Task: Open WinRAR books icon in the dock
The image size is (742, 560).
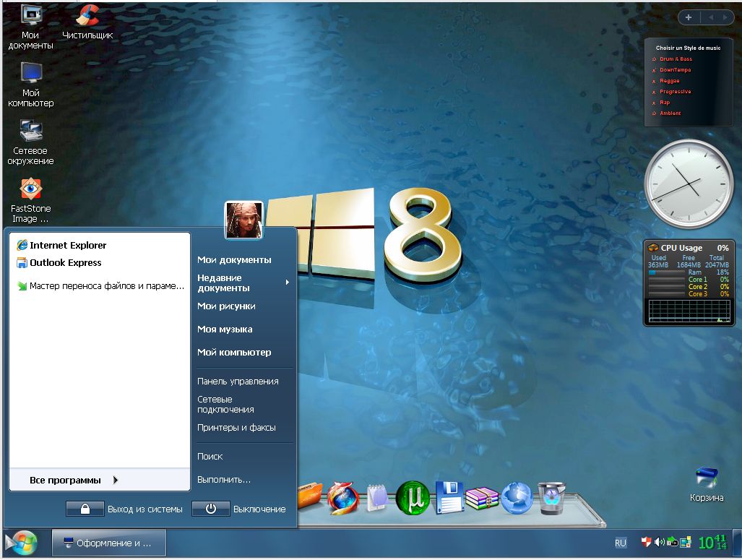Action: point(482,498)
